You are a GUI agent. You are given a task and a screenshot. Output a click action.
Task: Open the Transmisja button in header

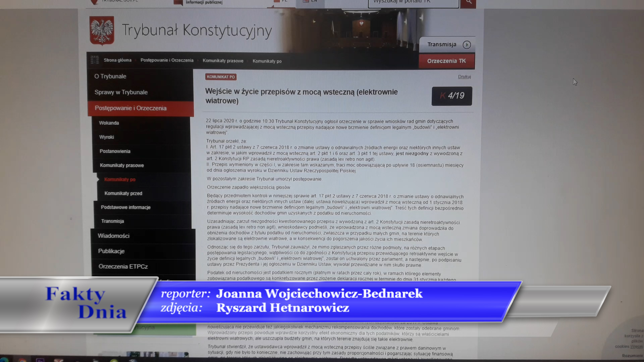[x=447, y=45]
